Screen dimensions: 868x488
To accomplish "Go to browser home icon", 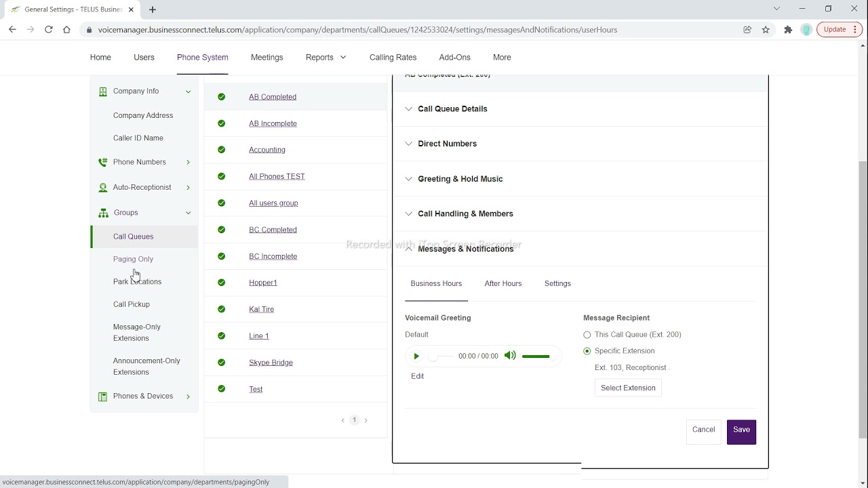I will click(66, 30).
